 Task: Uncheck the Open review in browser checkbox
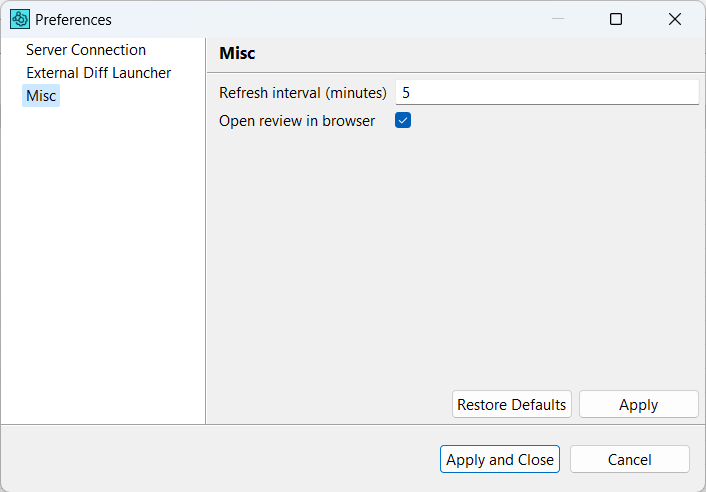403,121
